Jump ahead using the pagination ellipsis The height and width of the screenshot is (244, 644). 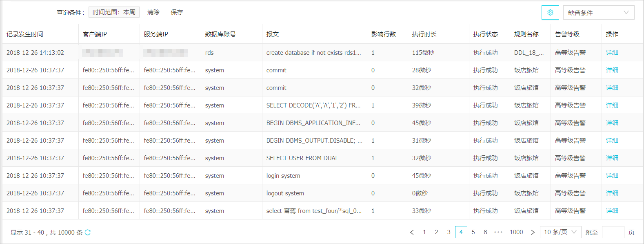pos(498,232)
